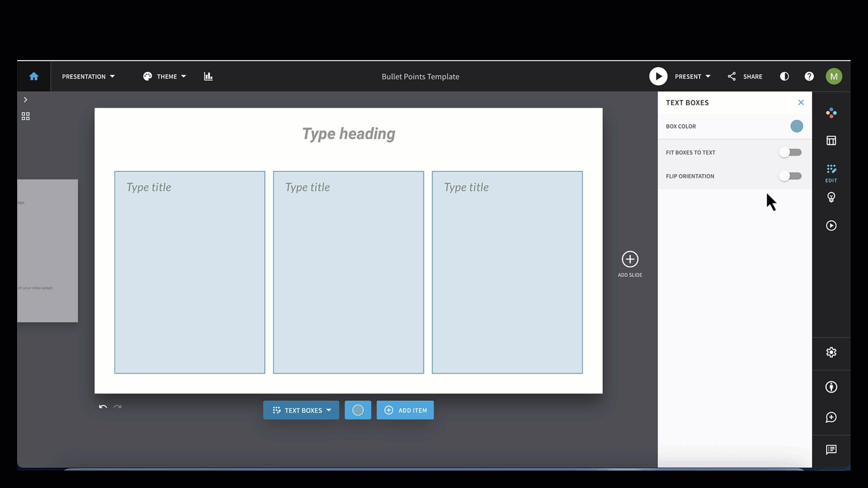Click the ADD ITEM button

click(405, 410)
